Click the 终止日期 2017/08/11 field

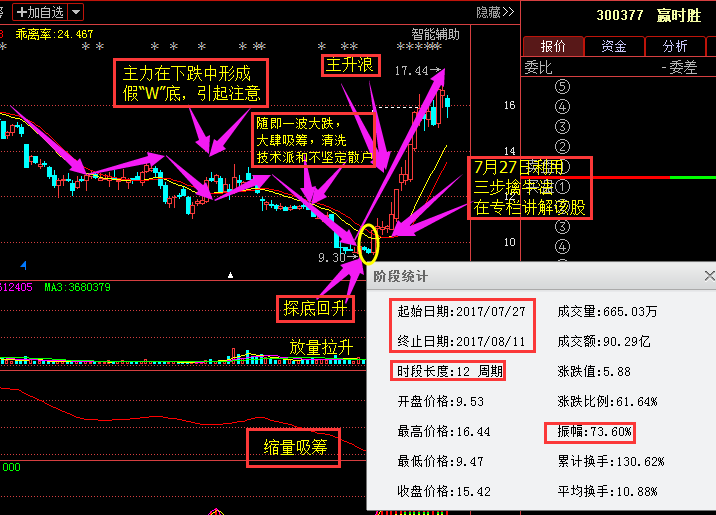point(460,341)
